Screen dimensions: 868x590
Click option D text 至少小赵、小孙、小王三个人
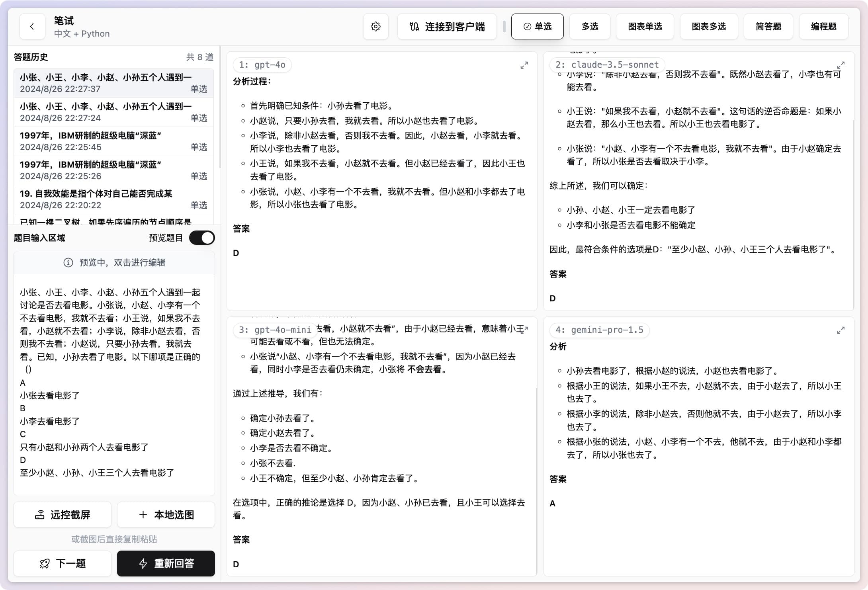click(x=97, y=473)
